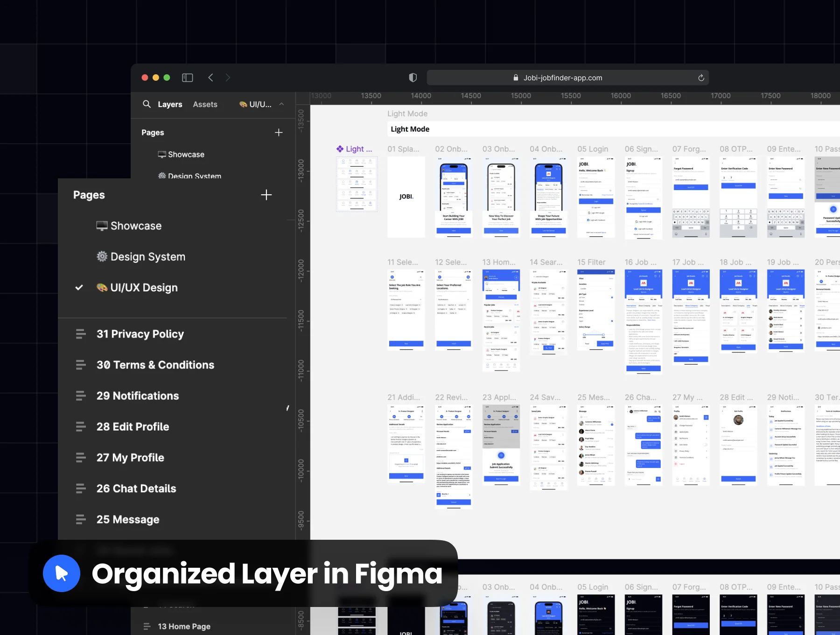Select the 28 Edit Profile layer

click(x=133, y=426)
